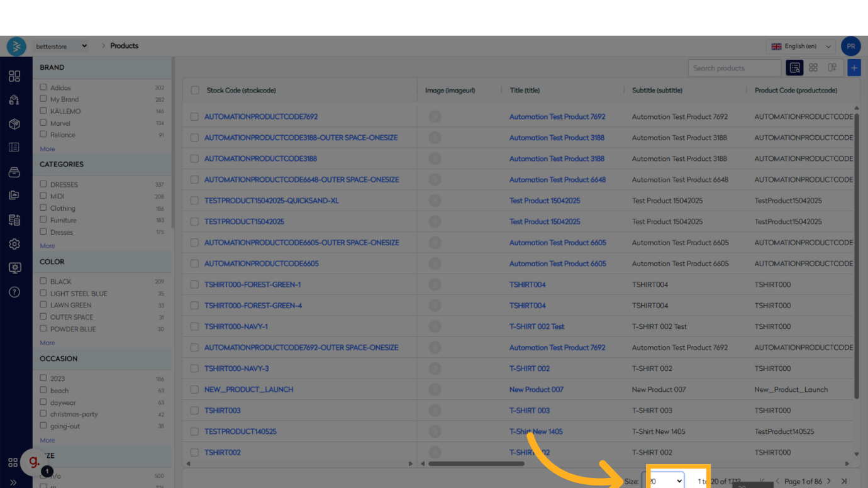Open the help question mark icon
The width and height of the screenshot is (868, 488).
14,292
